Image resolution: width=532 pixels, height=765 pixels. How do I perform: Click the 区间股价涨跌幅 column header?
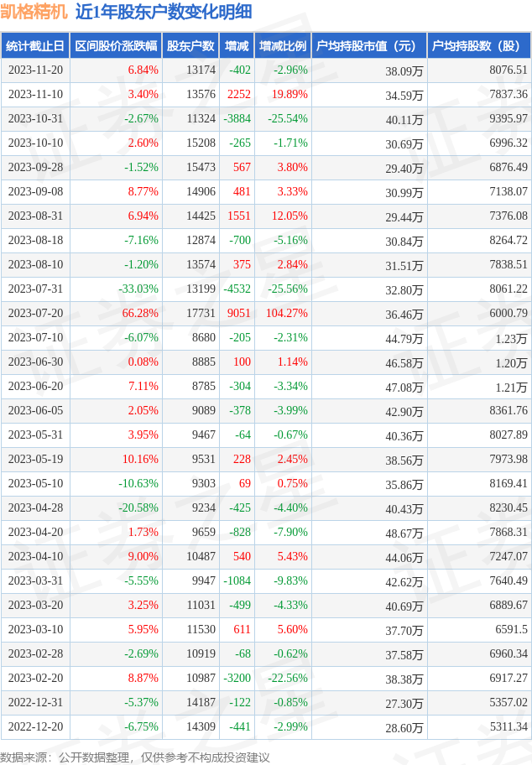click(x=116, y=46)
